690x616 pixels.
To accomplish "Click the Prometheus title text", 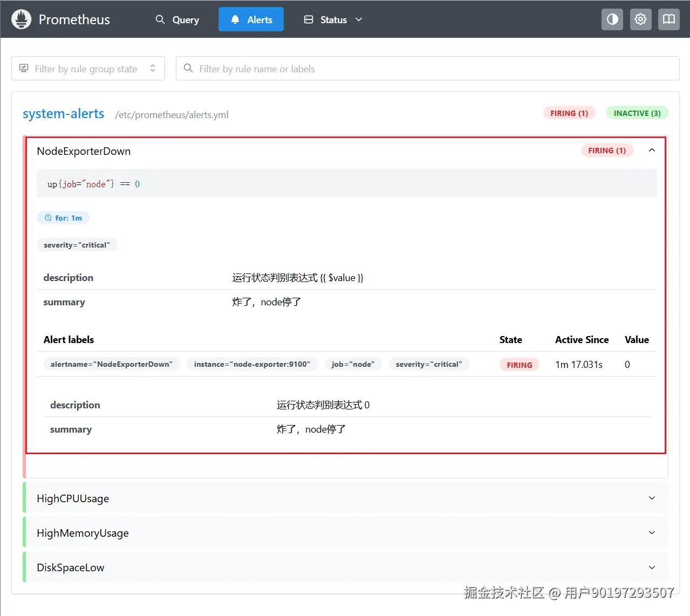I will click(x=74, y=19).
